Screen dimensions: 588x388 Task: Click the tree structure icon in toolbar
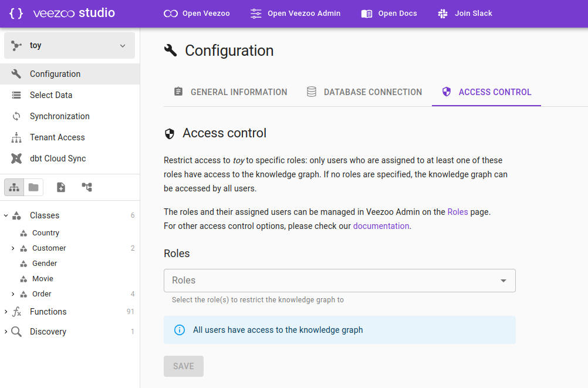pos(87,187)
